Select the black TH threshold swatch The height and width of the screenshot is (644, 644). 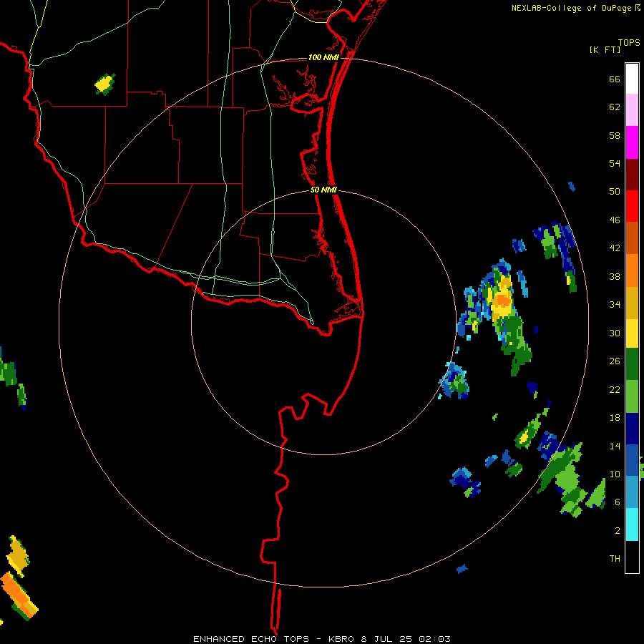[x=632, y=556]
